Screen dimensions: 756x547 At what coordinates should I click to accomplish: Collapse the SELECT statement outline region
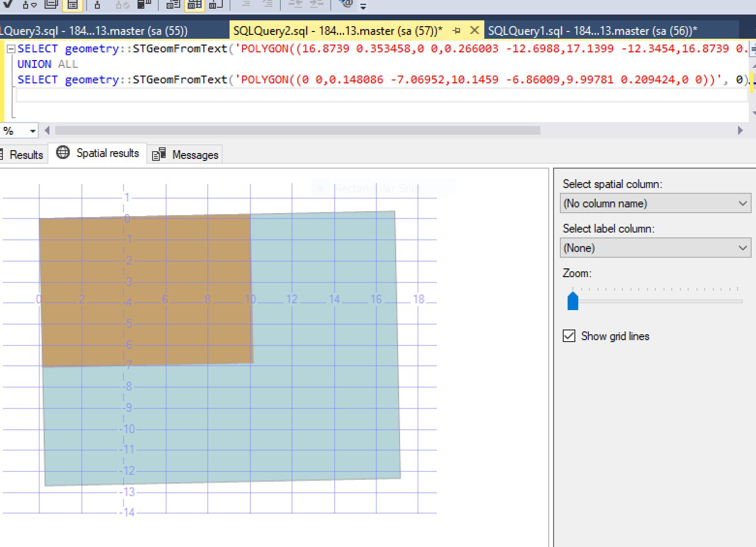click(x=11, y=48)
